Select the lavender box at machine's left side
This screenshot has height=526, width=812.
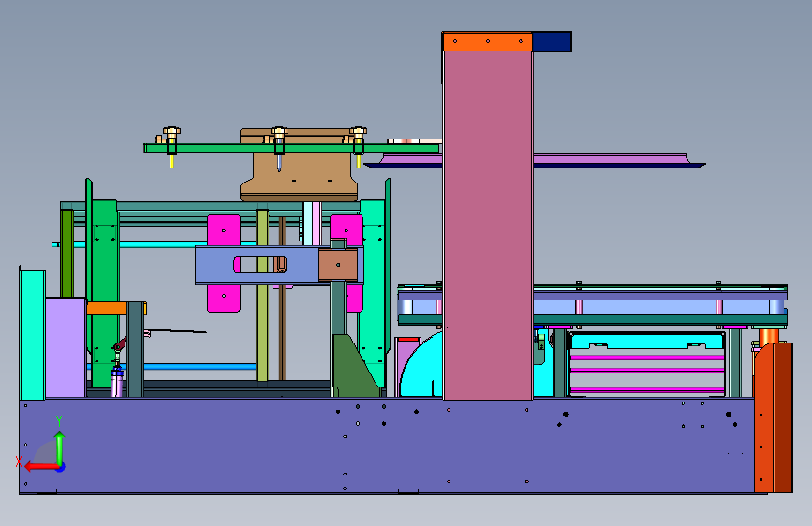(66, 347)
